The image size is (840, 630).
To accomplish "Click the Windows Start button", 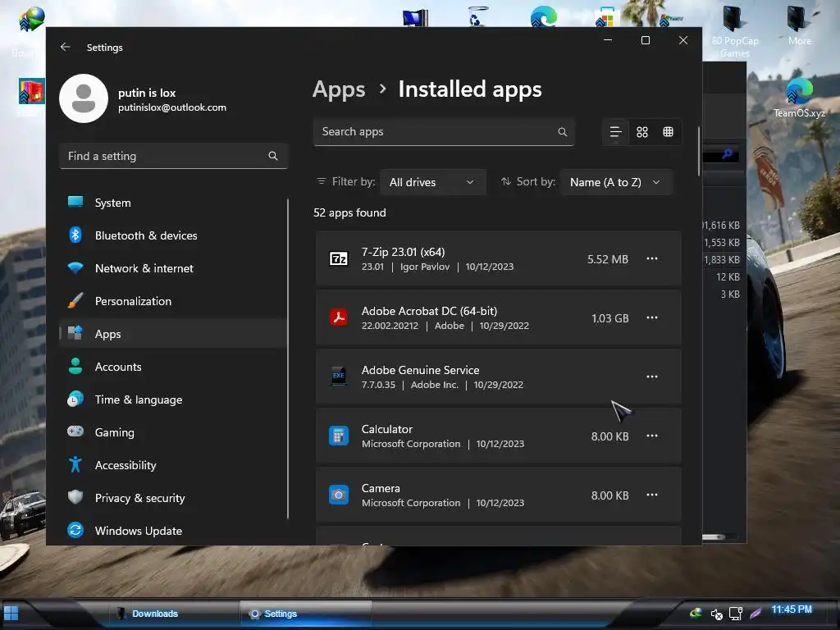I will (x=11, y=613).
